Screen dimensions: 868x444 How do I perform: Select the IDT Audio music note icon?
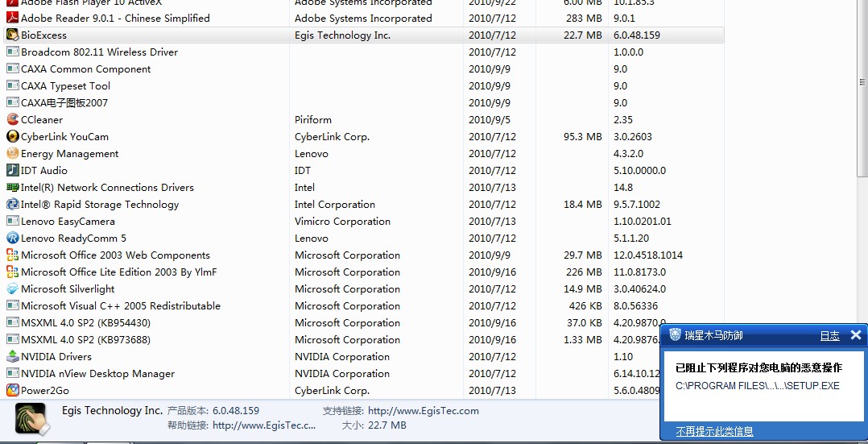point(13,170)
